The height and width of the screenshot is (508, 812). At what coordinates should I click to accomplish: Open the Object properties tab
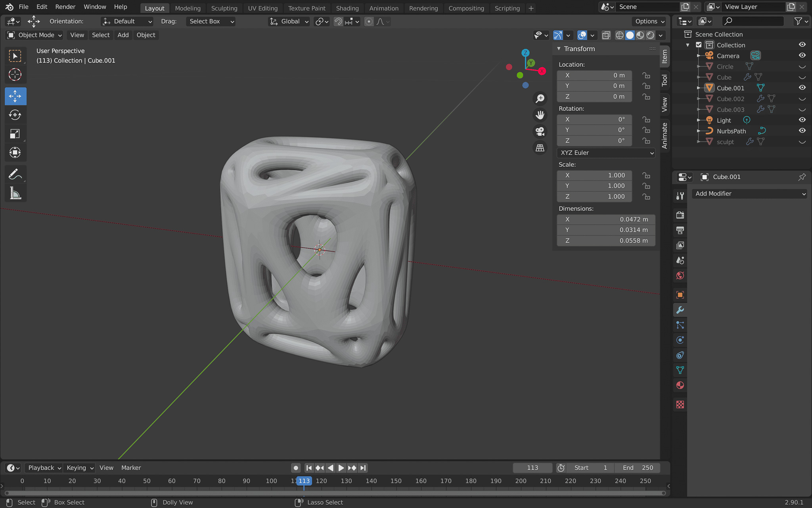click(680, 294)
